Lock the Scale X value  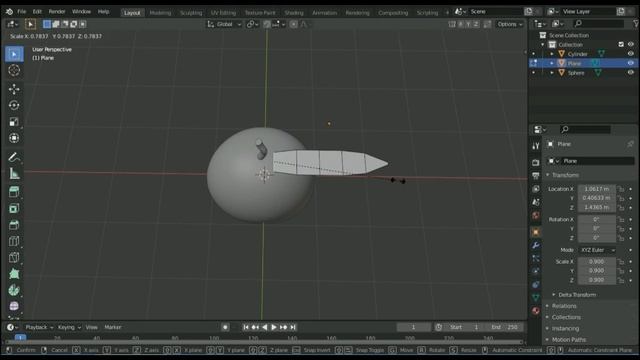coord(621,262)
